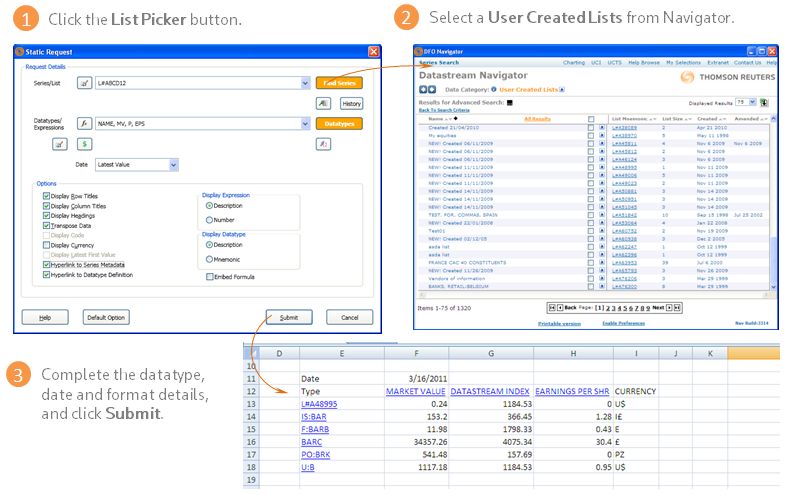
Task: Toggle Display Headings checkbox
Action: point(46,215)
